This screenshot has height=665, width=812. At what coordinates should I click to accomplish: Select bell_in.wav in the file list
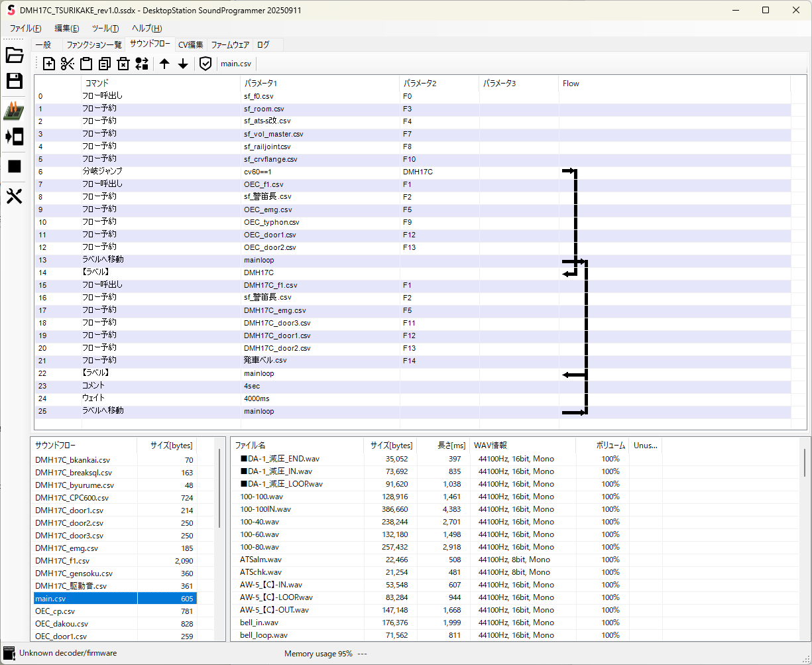point(259,623)
